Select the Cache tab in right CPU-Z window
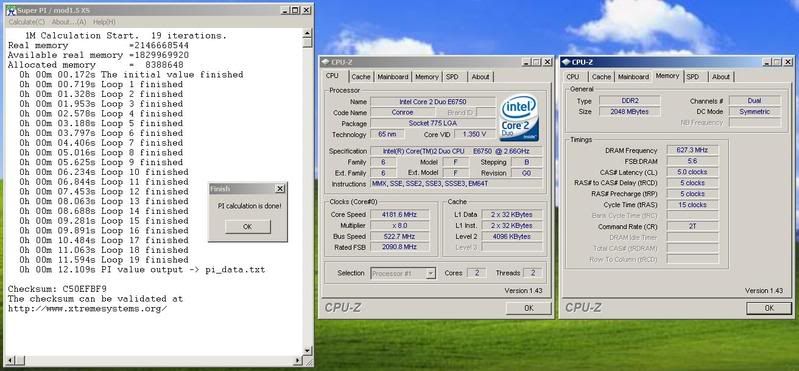The image size is (799, 371). click(x=602, y=77)
